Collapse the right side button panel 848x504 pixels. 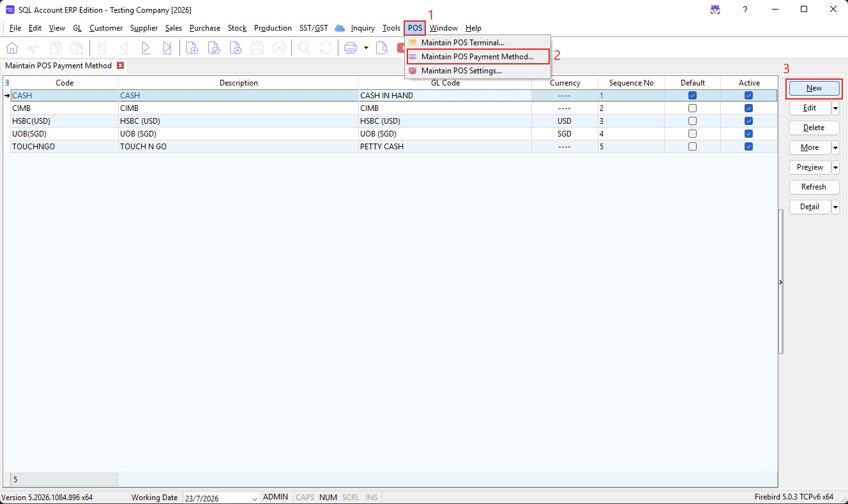[780, 282]
